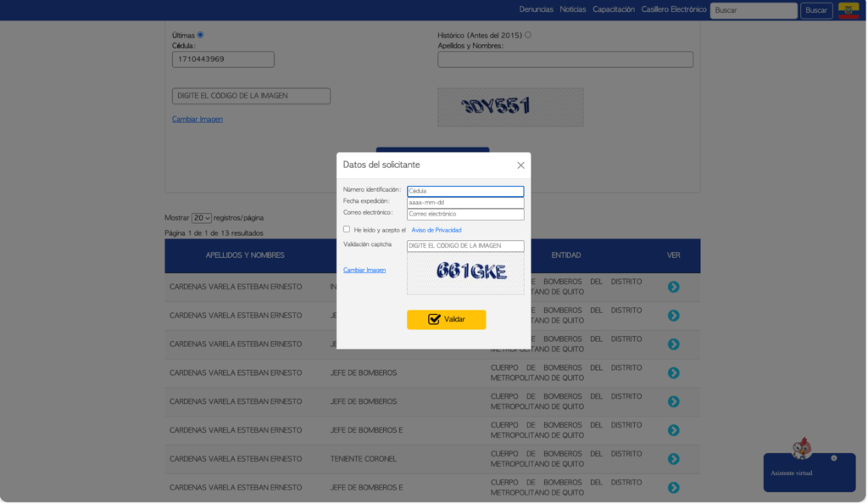868x504 pixels.
Task: Click the VER arrow for TENIENTE CORONEL row
Action: [x=673, y=459]
